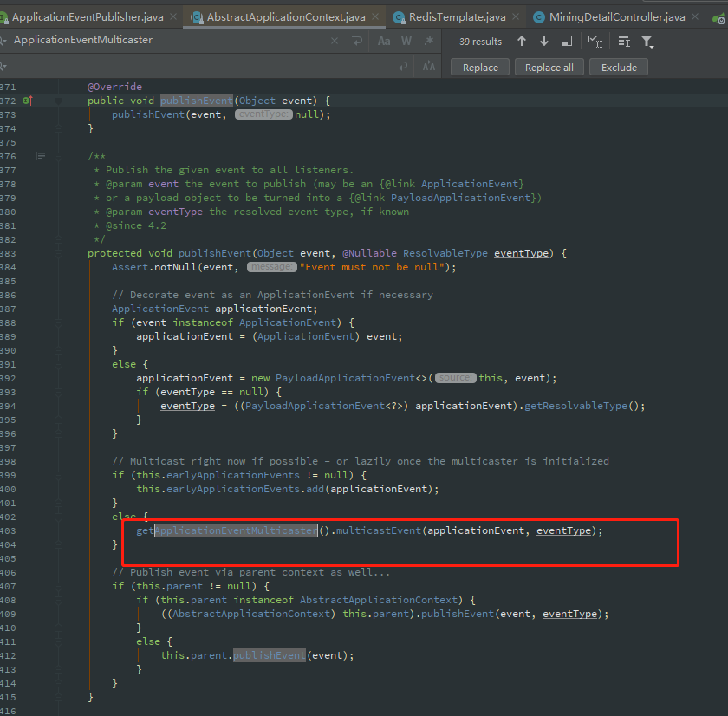
Task: Click highlighted publishEvent on line 372
Action: tap(197, 101)
